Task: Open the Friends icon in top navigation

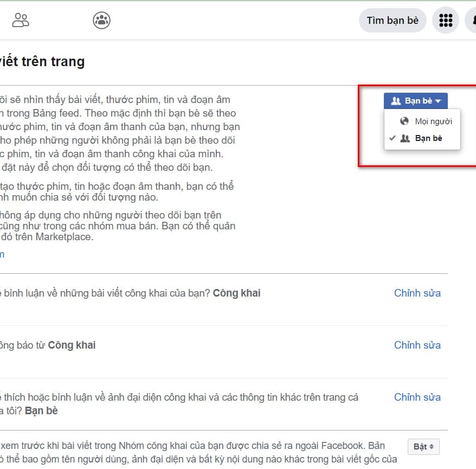Action: (x=21, y=21)
